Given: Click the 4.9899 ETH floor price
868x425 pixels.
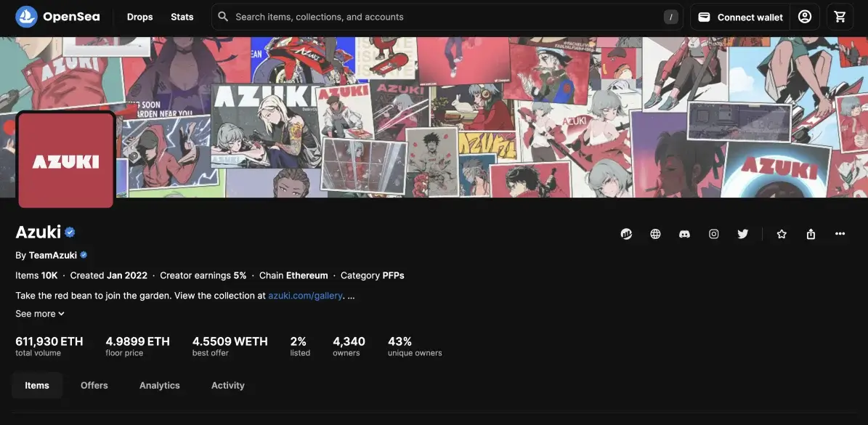Looking at the screenshot, I should (138, 346).
